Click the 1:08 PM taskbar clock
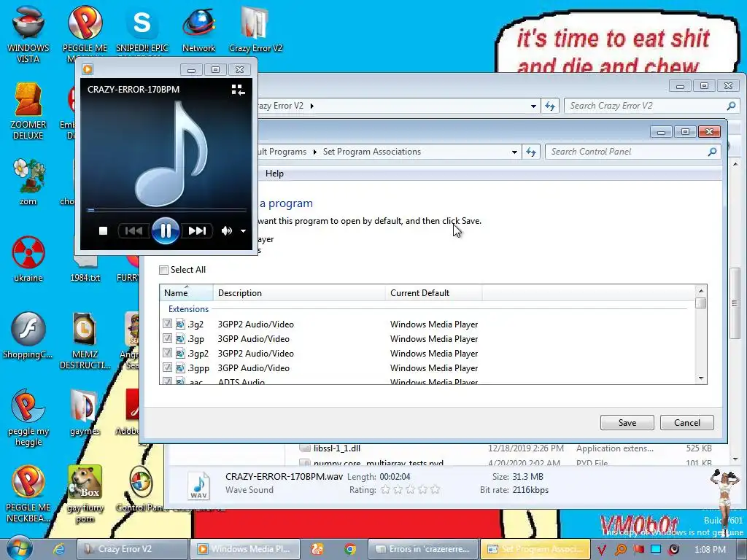This screenshot has width=747, height=560. [710, 550]
